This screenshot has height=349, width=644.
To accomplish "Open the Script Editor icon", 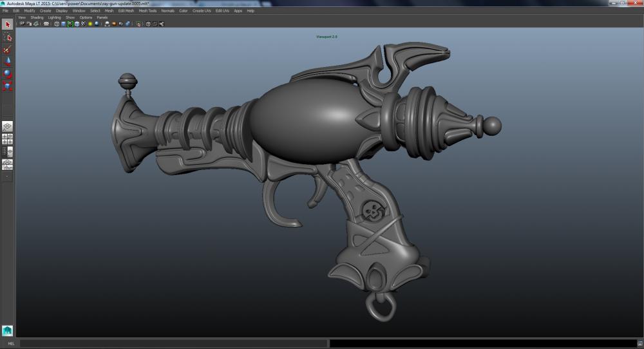I will (x=640, y=343).
